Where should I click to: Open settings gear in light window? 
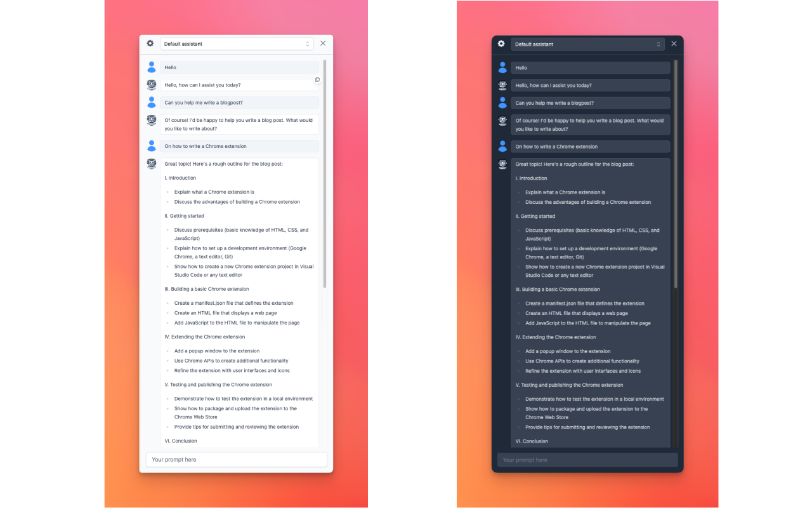[150, 43]
